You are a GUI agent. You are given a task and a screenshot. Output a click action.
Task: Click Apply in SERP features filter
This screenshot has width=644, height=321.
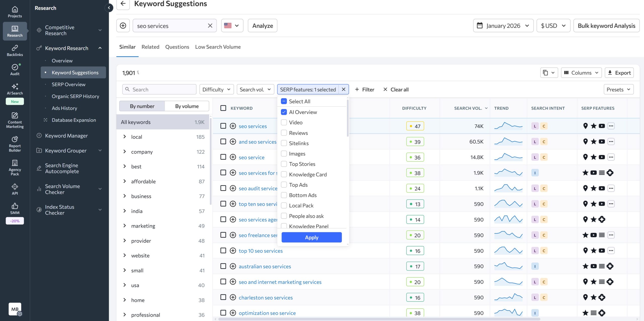[x=311, y=237]
